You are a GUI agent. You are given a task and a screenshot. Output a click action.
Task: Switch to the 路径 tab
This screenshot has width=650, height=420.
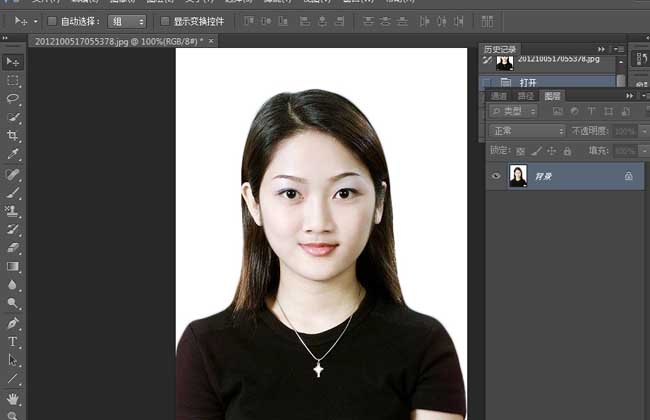(526, 96)
